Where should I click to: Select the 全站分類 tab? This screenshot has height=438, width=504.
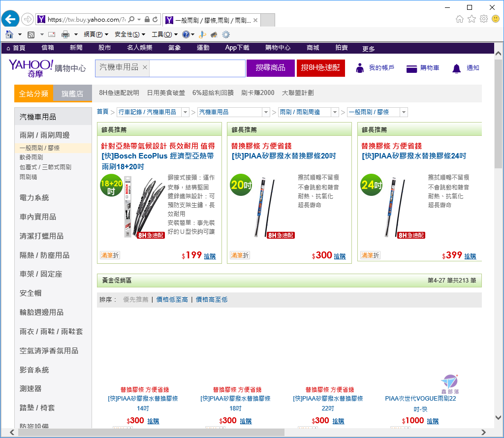34,94
